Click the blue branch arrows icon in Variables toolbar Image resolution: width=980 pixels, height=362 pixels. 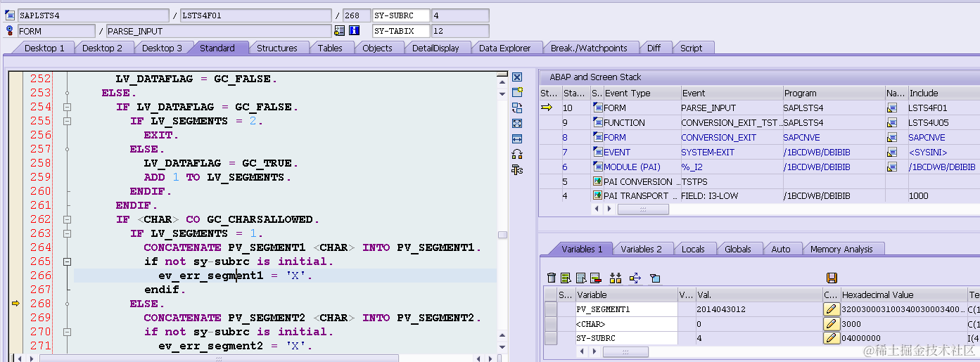pos(635,278)
